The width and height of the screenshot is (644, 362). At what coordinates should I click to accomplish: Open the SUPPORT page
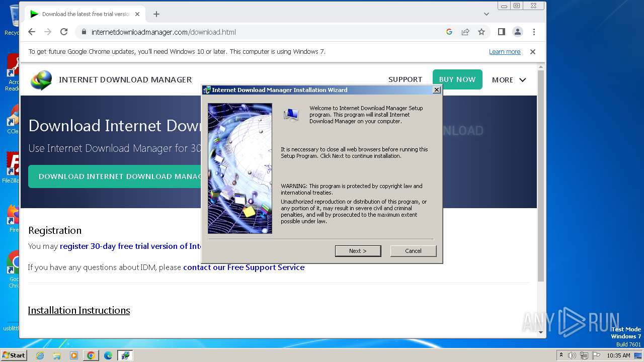405,79
